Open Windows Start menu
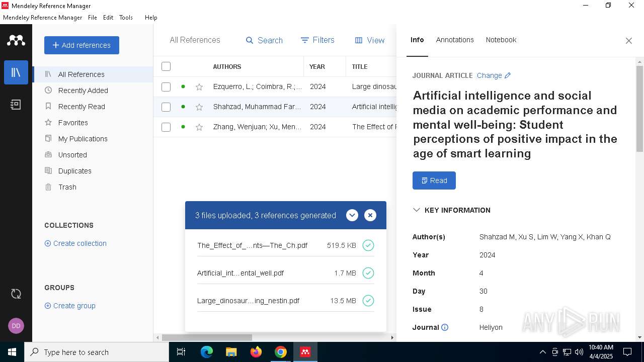Viewport: 644px width, 362px height. pyautogui.click(x=12, y=352)
